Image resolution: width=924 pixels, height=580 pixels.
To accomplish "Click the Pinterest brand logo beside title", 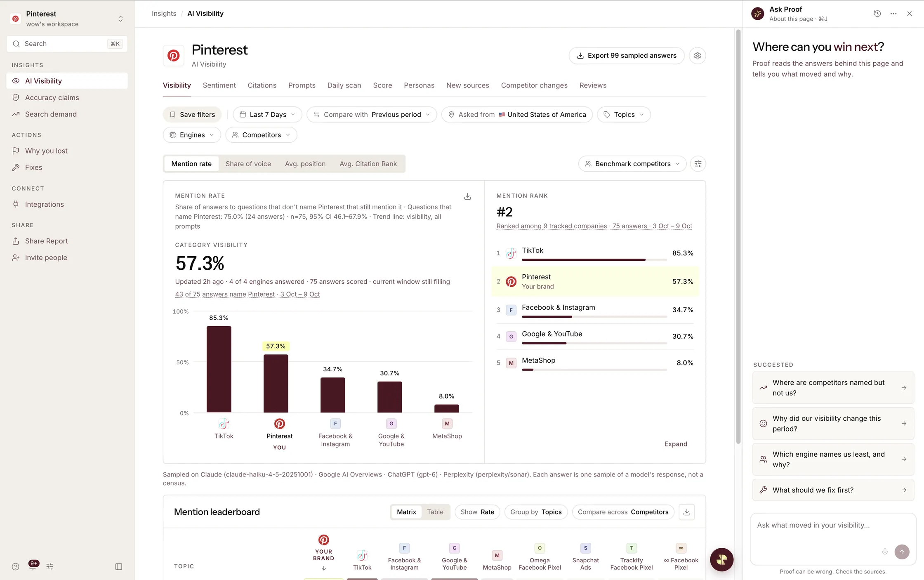I will pyautogui.click(x=173, y=56).
